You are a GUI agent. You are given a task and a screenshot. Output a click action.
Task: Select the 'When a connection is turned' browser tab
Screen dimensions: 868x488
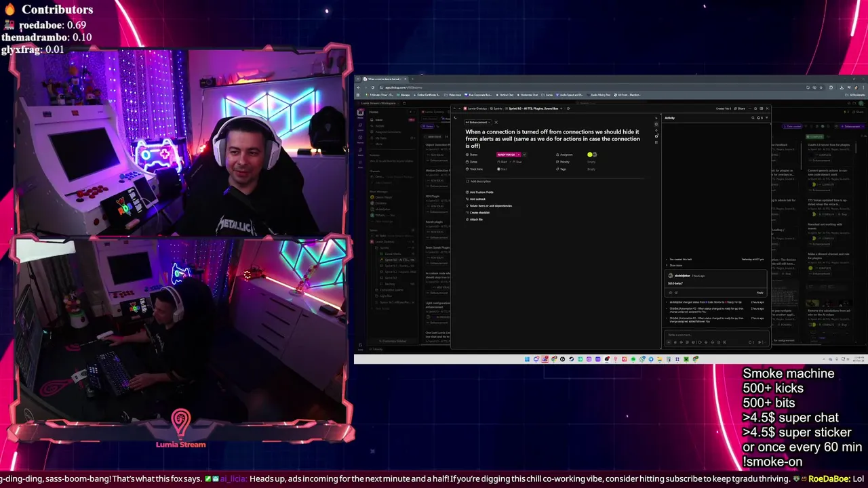pyautogui.click(x=386, y=79)
